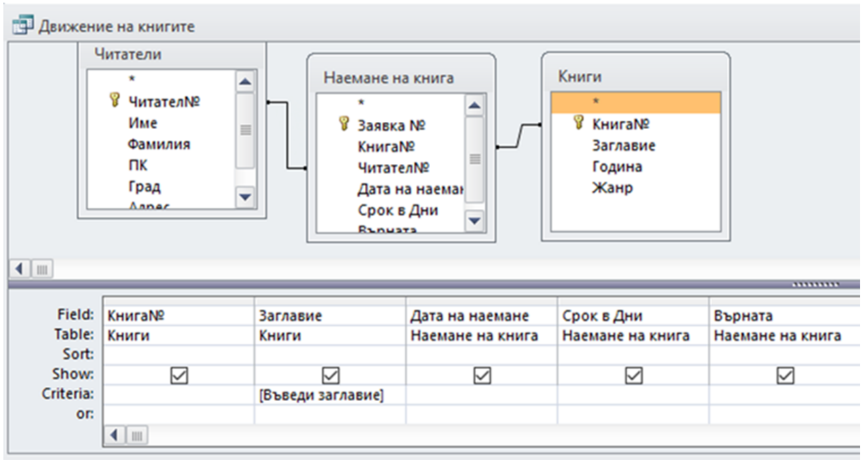Image resolution: width=868 pixels, height=460 pixels.
Task: Click the "[Въведи заглавие]" criteria cell
Action: pyautogui.click(x=330, y=395)
